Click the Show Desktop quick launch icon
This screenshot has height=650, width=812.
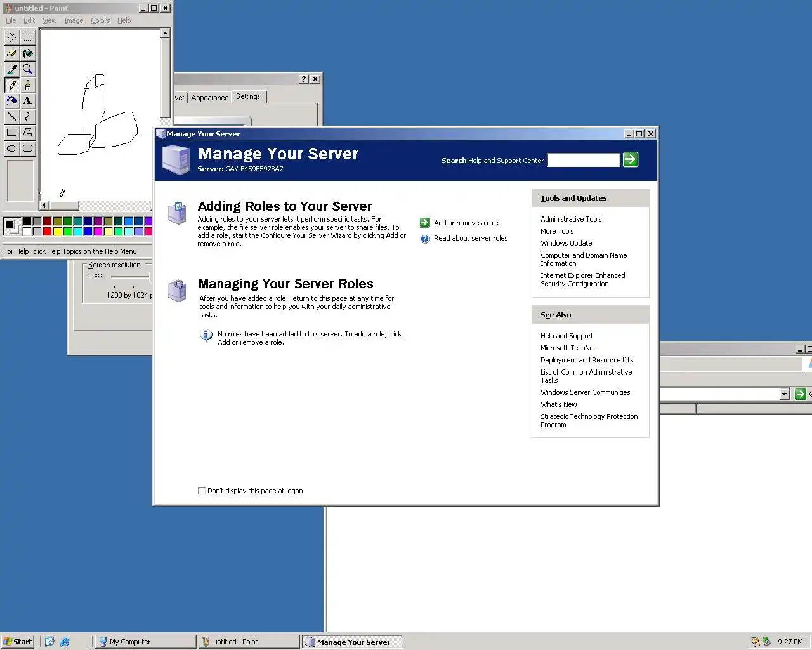point(49,642)
